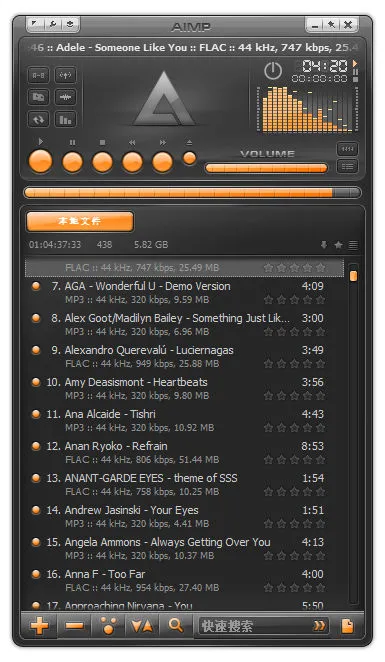Open the equalizer bars button
Image resolution: width=385 pixels, height=662 pixels.
coord(65,119)
